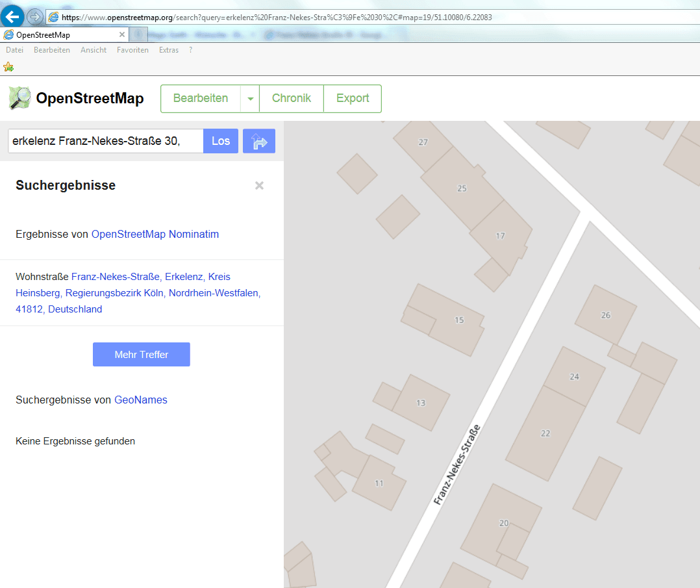Click building number 11 on map
This screenshot has height=588, width=700.
tap(379, 483)
